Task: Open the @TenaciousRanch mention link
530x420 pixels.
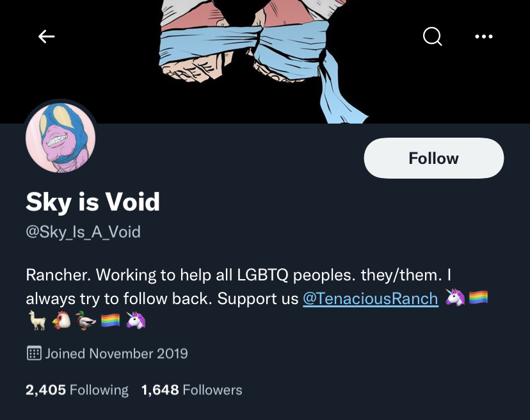Action: pyautogui.click(x=371, y=298)
